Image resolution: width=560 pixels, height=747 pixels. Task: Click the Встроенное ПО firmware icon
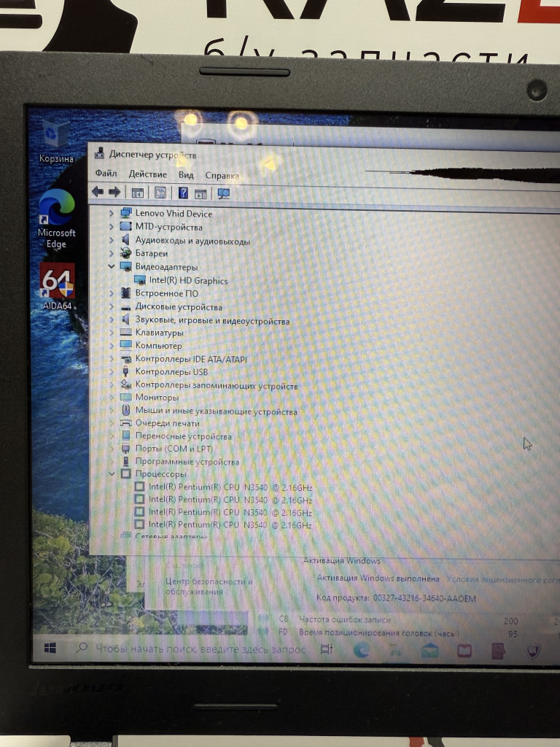click(125, 293)
